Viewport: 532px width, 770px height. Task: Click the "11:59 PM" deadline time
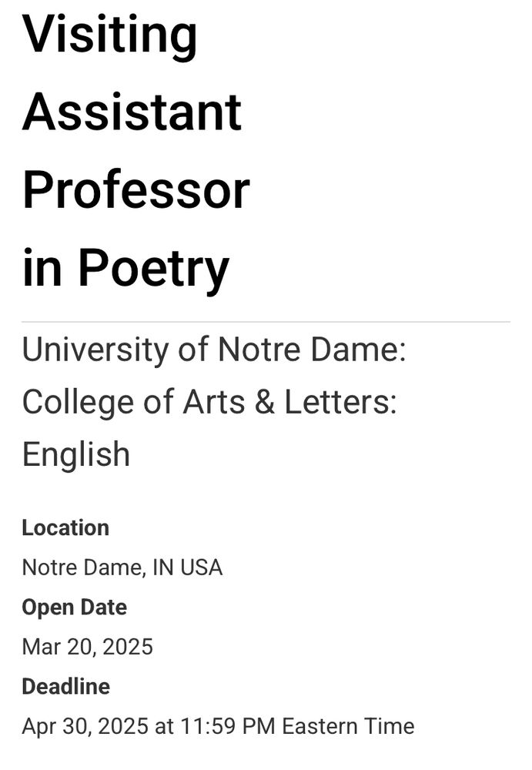point(228,726)
